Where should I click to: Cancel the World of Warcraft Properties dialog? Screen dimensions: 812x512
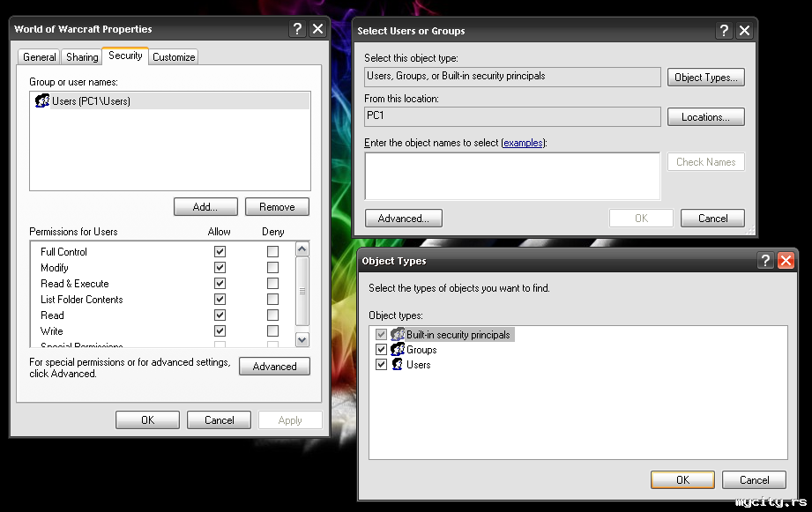pyautogui.click(x=219, y=419)
